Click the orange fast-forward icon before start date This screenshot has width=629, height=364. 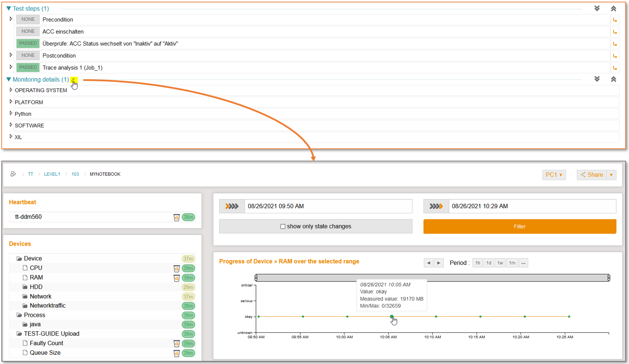coord(232,206)
